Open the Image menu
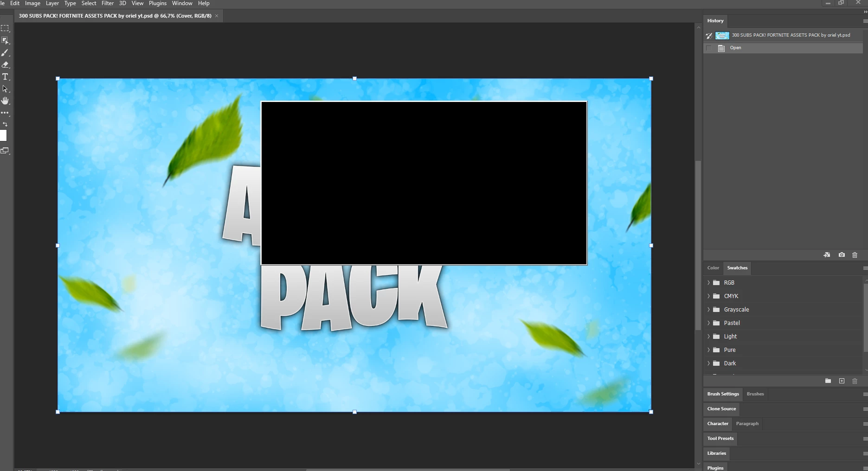Viewport: 868px width, 471px height. (x=32, y=3)
